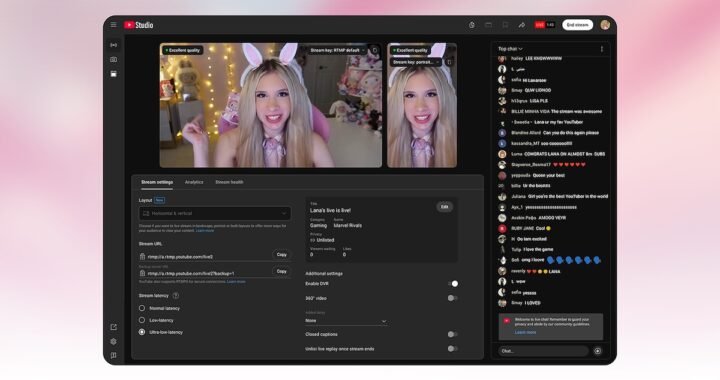Screen dimensions: 720x380
Task: Switch to the Stream health tab
Action: [x=229, y=182]
